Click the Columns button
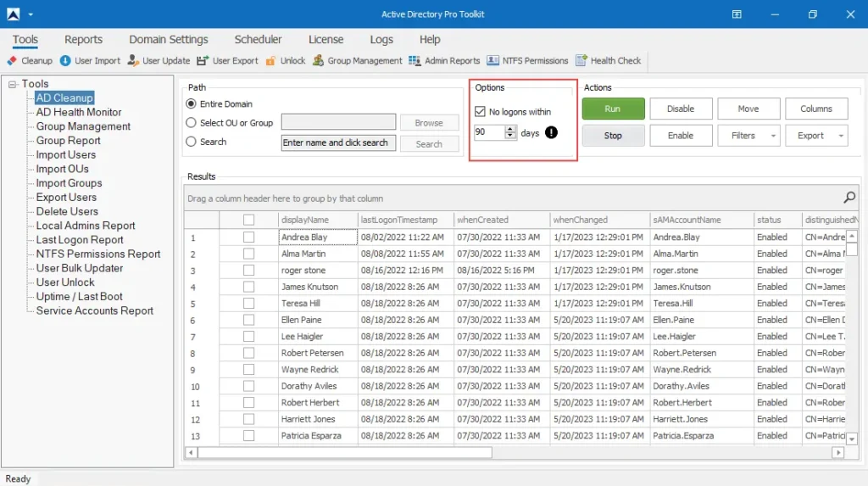The height and width of the screenshot is (486, 868). 816,109
